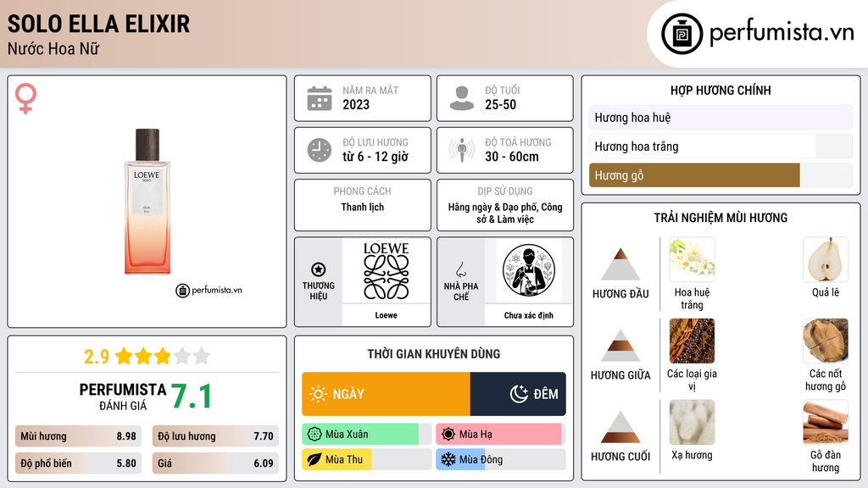Click the Độ lưu hương 7.70 score bar
The image size is (868, 488).
[215, 436]
